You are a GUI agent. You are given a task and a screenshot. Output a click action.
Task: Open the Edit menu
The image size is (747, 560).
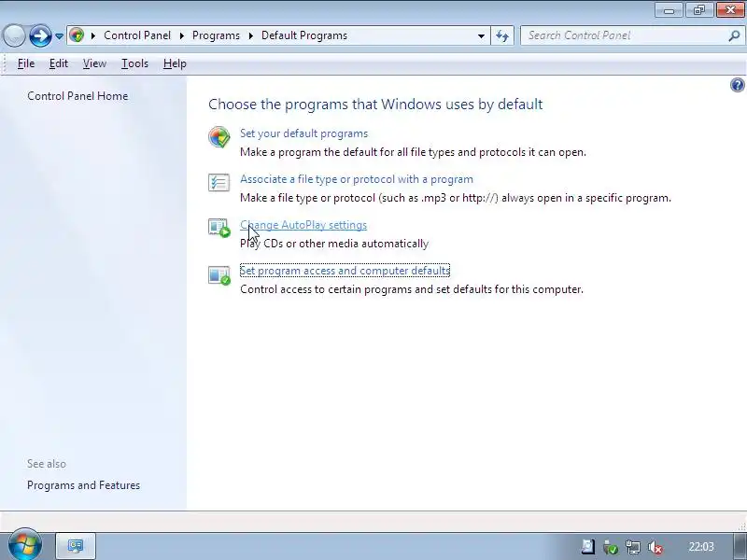[59, 63]
